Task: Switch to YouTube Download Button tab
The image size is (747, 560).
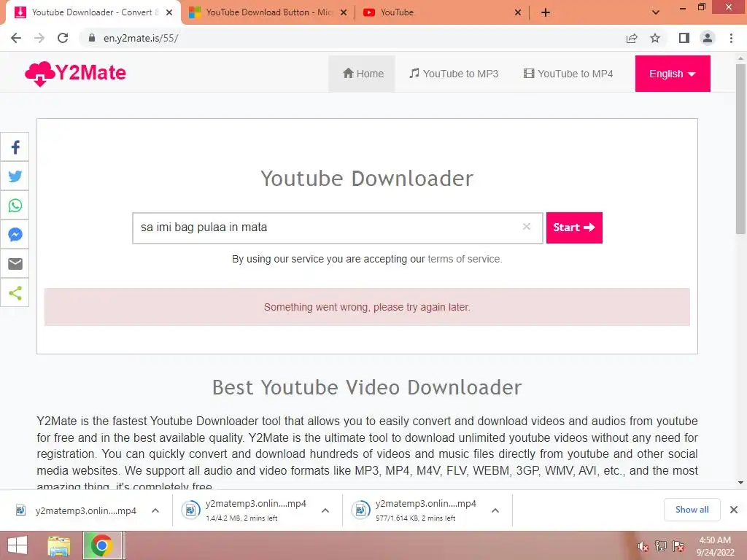Action: [x=269, y=12]
